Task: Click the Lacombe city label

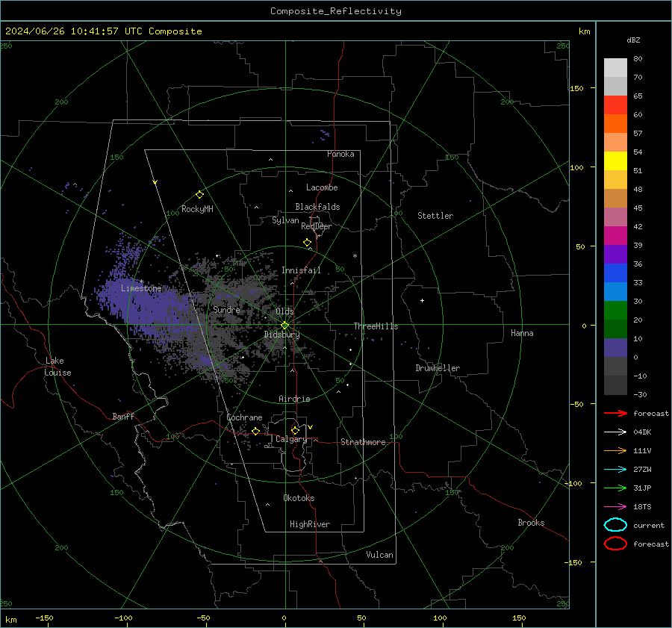Action: [322, 187]
